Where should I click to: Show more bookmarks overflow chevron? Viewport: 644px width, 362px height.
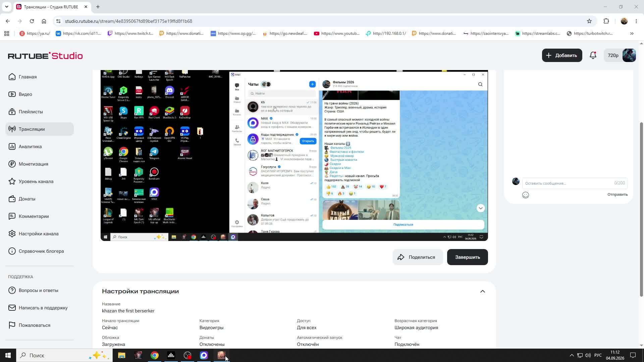tap(632, 34)
